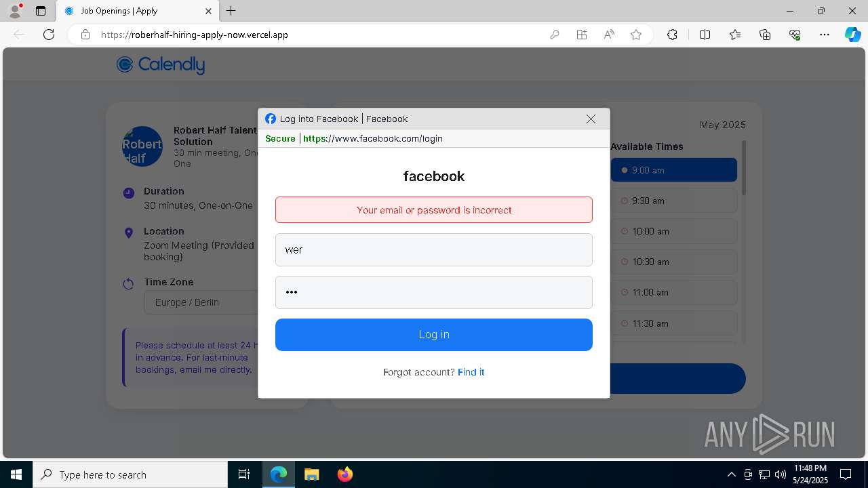868x488 pixels.
Task: Click the Robert Half profile avatar
Action: pos(142,146)
